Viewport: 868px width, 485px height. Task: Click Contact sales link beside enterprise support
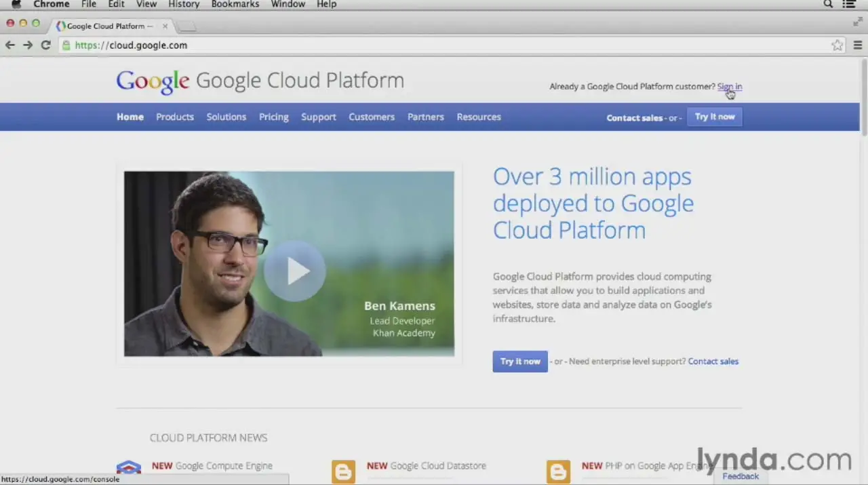coord(713,362)
